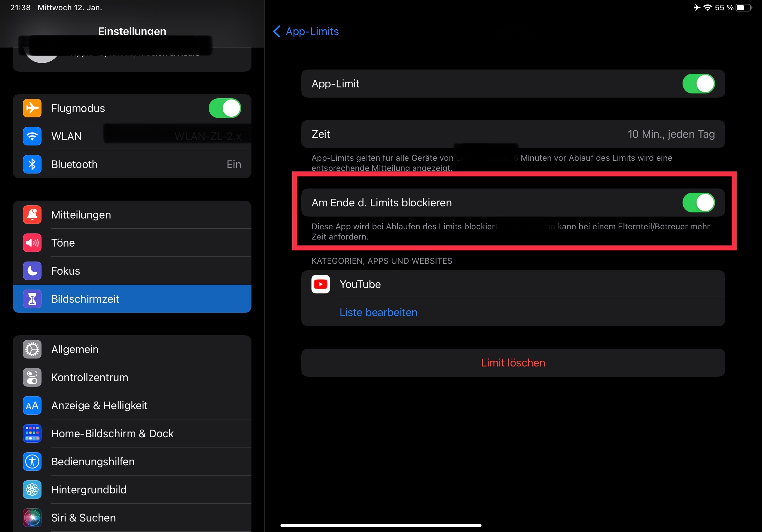Open Siri & Suchen icon

(x=32, y=517)
